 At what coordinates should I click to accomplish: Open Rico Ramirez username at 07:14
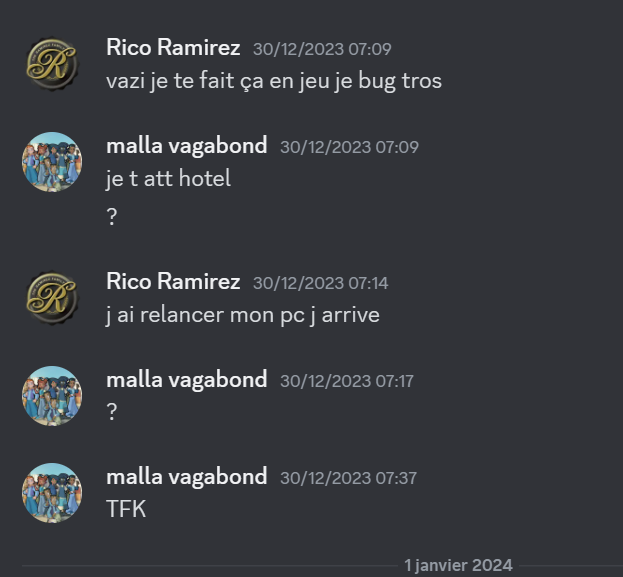click(x=173, y=282)
